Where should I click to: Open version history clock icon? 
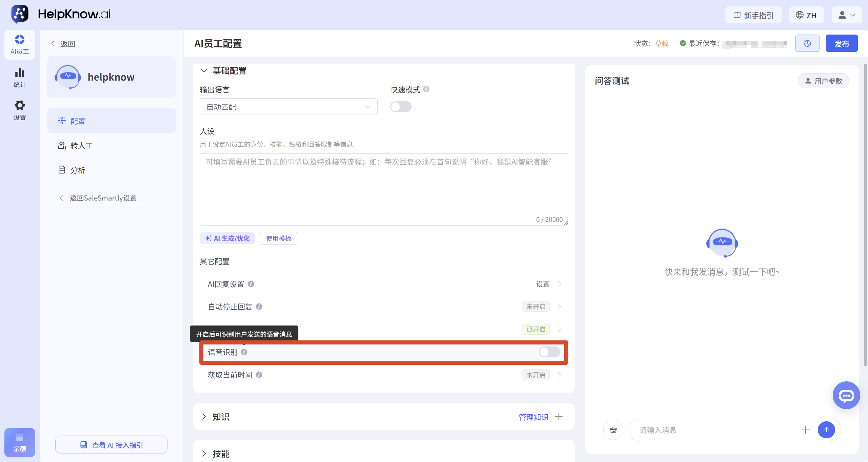click(x=807, y=43)
